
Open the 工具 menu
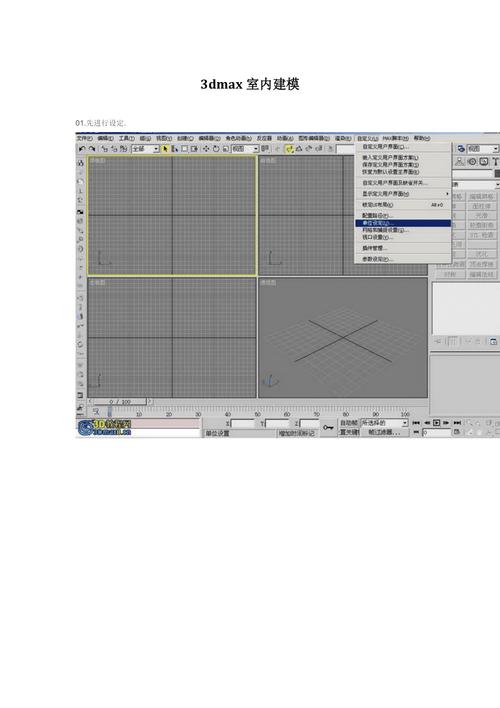click(127, 138)
